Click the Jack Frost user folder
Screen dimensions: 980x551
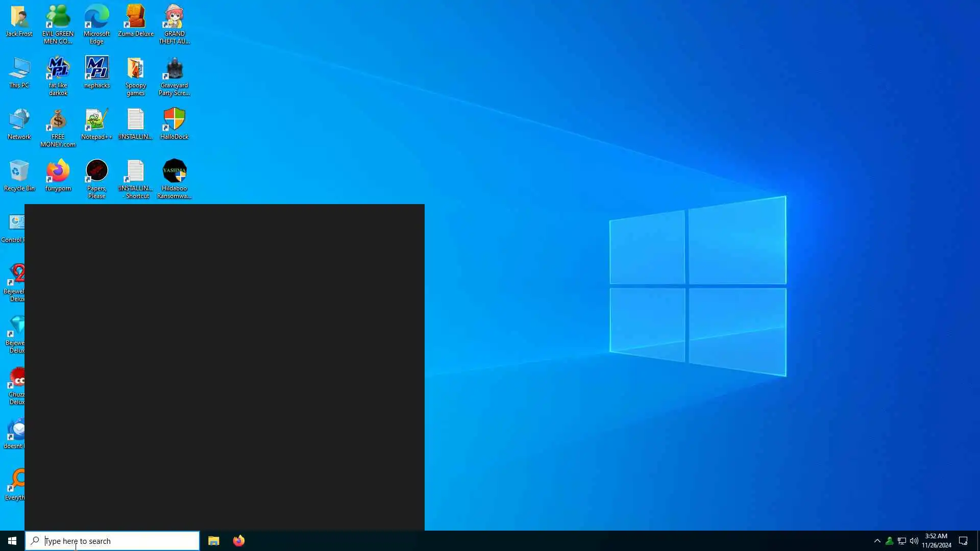pyautogui.click(x=19, y=18)
